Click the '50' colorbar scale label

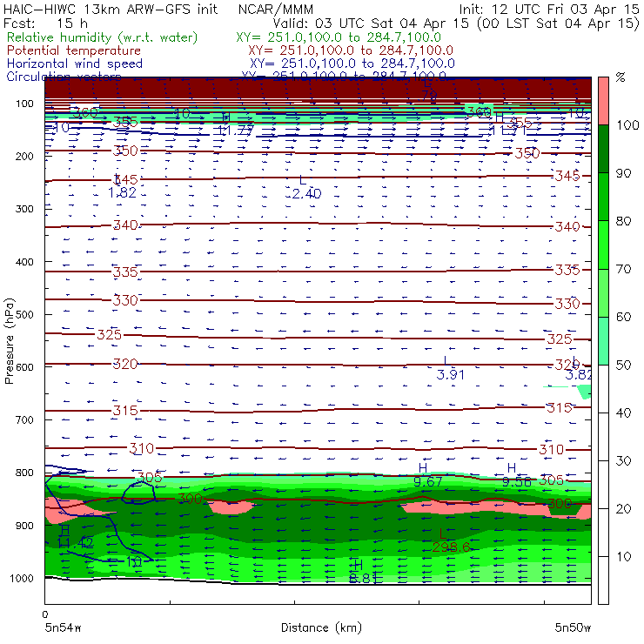(x=623, y=366)
